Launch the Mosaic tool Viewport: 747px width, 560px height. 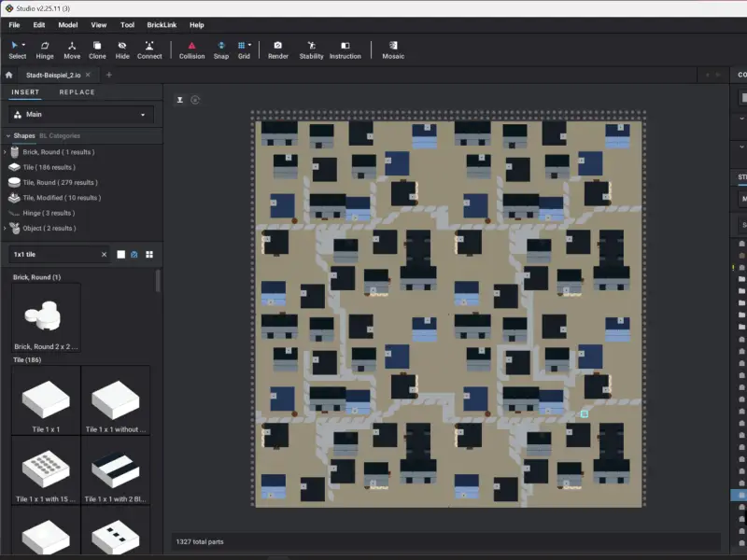click(x=393, y=49)
